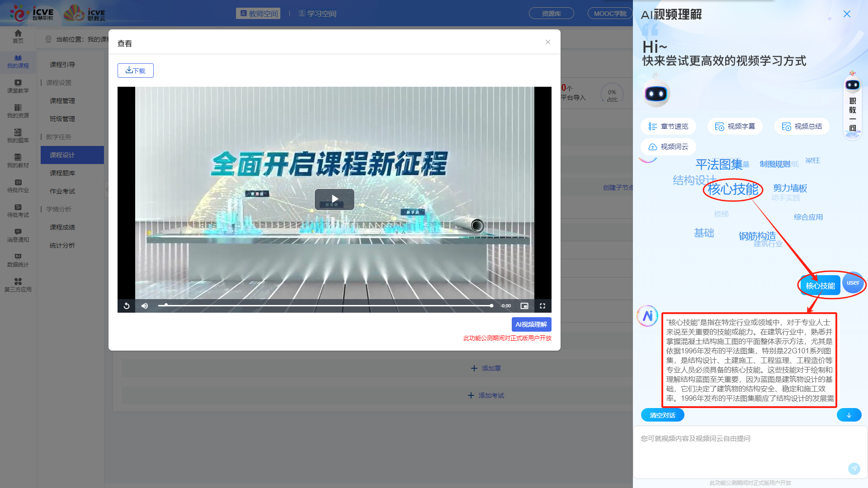Image resolution: width=868 pixels, height=488 pixels.
Task: Click the replay icon on the video player
Action: 126,306
